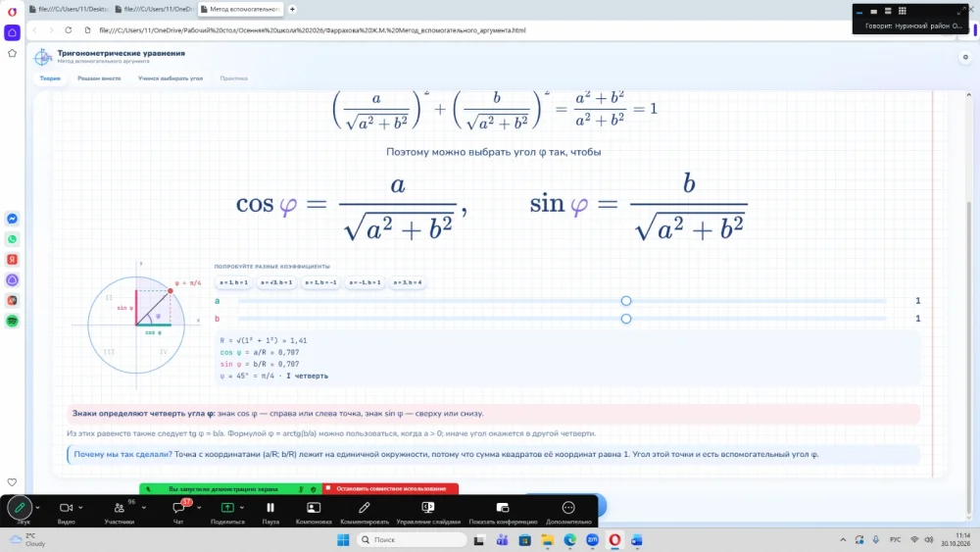Click the Комментировать pencil icon
This screenshot has width=980, height=552.
[365, 508]
